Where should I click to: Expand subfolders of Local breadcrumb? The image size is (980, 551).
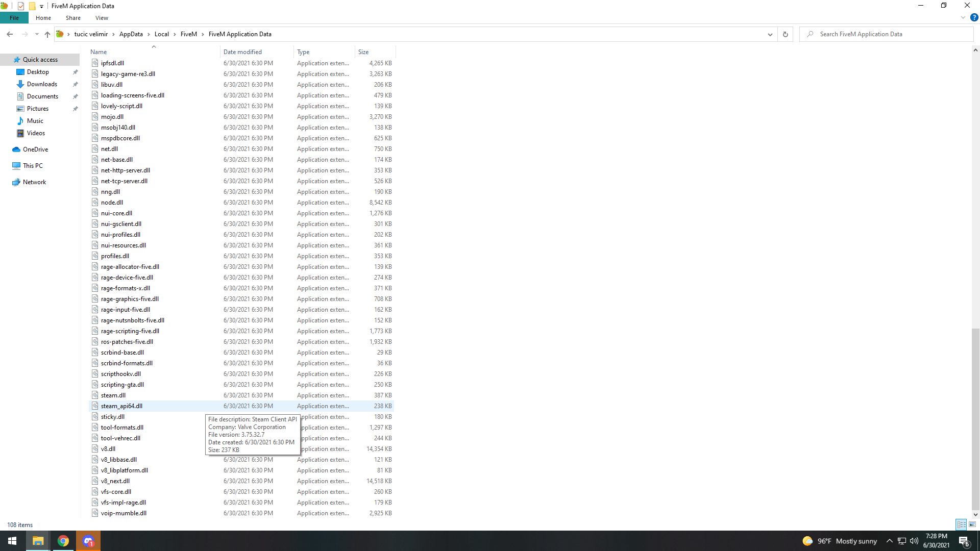coord(175,34)
